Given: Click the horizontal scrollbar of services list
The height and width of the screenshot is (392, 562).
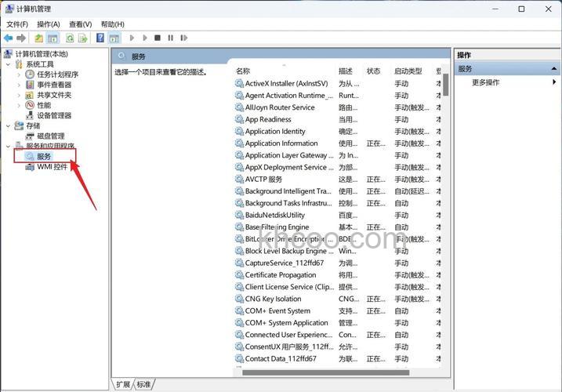Looking at the screenshot, I should [x=325, y=372].
